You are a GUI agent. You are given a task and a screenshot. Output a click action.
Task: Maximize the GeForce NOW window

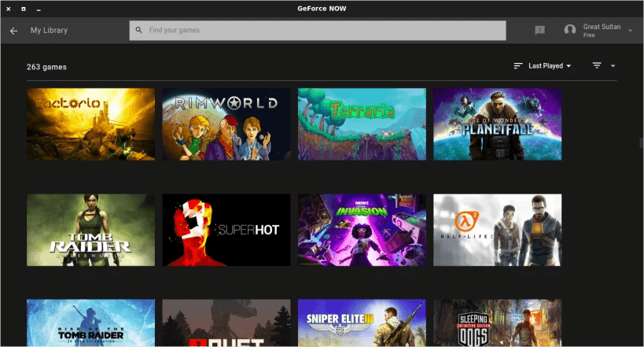point(24,9)
